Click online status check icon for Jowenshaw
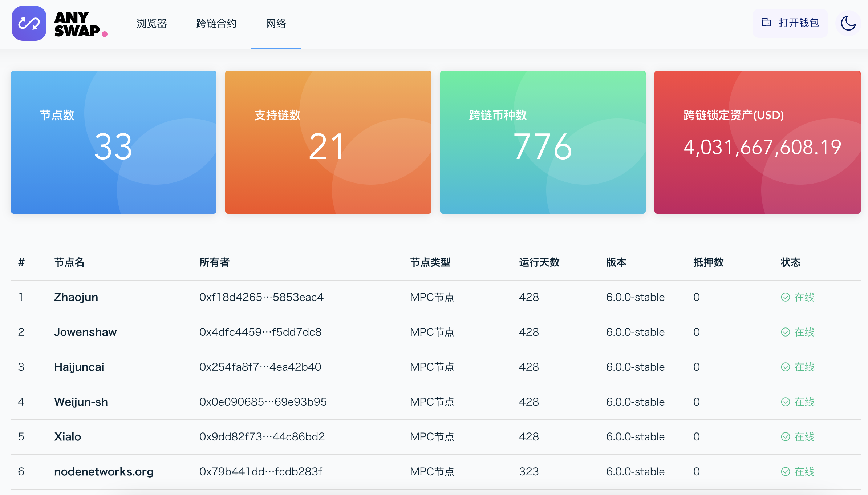Viewport: 868px width, 495px height. pyautogui.click(x=785, y=332)
